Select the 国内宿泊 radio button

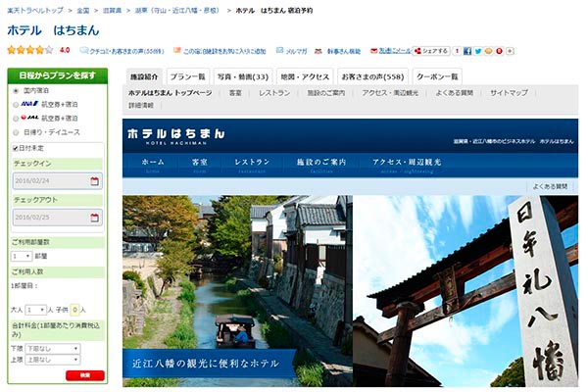(16, 90)
